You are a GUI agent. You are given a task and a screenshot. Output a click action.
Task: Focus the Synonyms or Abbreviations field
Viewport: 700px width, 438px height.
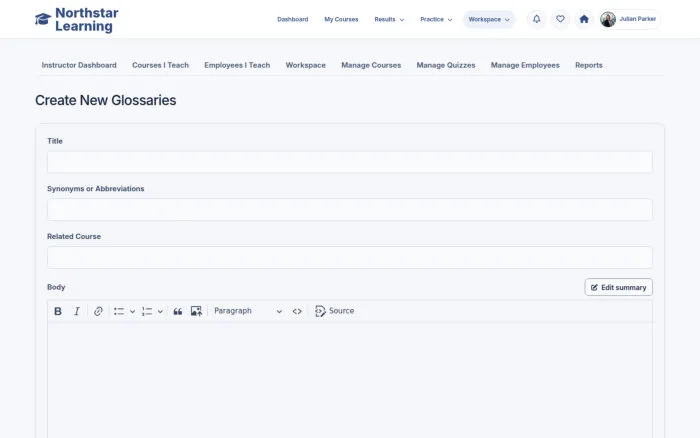click(x=350, y=210)
